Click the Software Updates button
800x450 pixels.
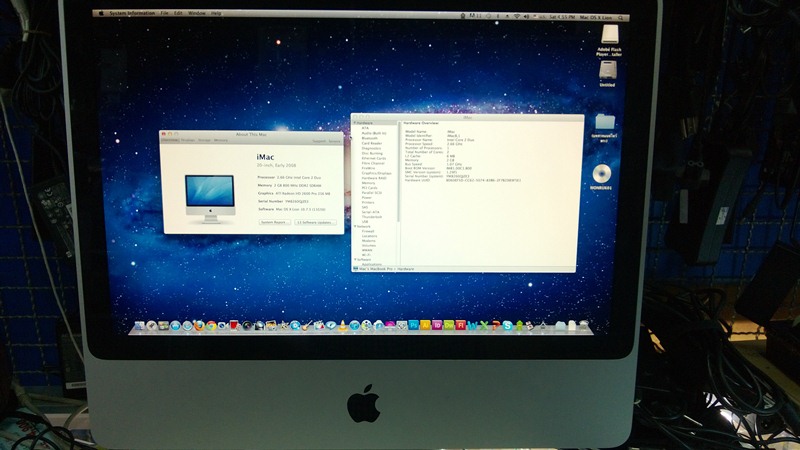point(315,222)
